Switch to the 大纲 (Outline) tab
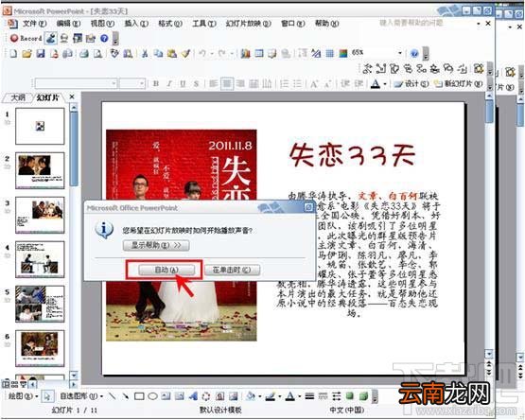The image size is (525, 420). coord(18,97)
